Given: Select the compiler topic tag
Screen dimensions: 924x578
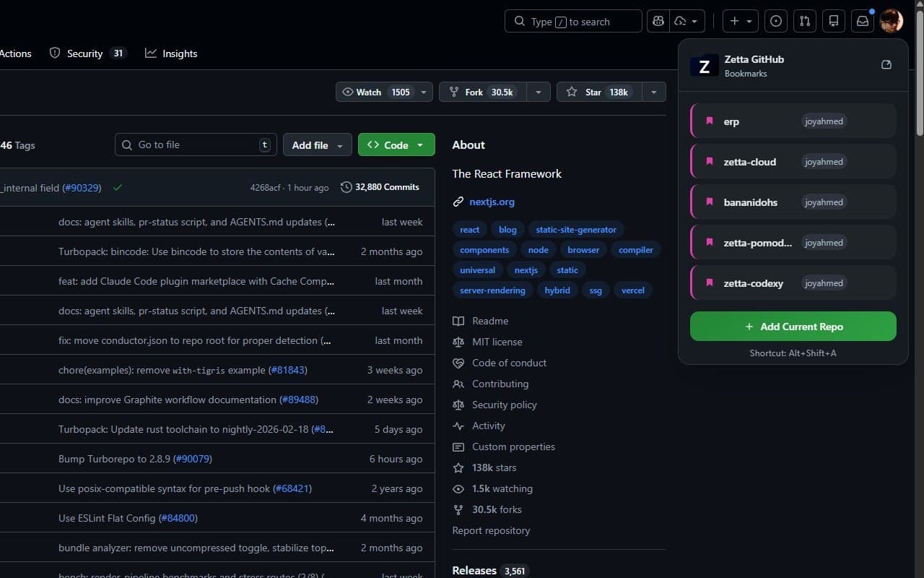Looking at the screenshot, I should 636,250.
